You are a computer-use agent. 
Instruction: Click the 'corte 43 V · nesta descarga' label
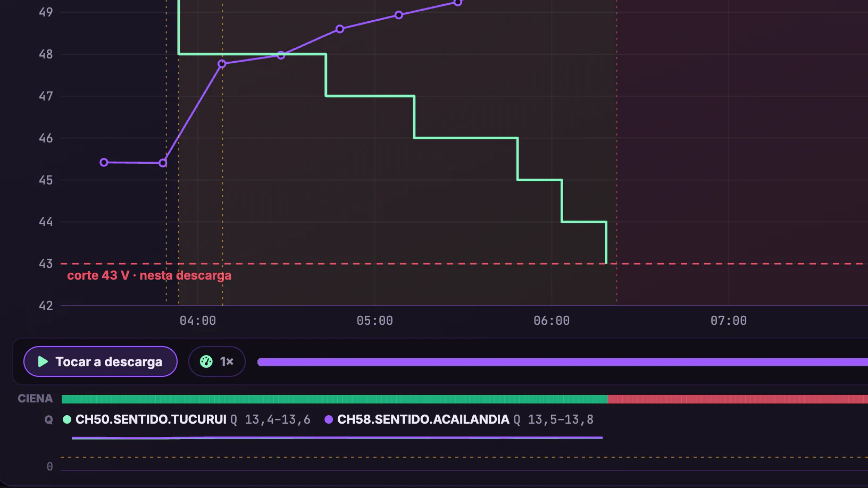(x=149, y=275)
